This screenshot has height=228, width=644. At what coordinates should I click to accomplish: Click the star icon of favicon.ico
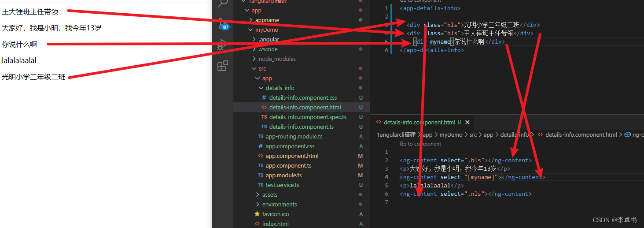point(258,214)
